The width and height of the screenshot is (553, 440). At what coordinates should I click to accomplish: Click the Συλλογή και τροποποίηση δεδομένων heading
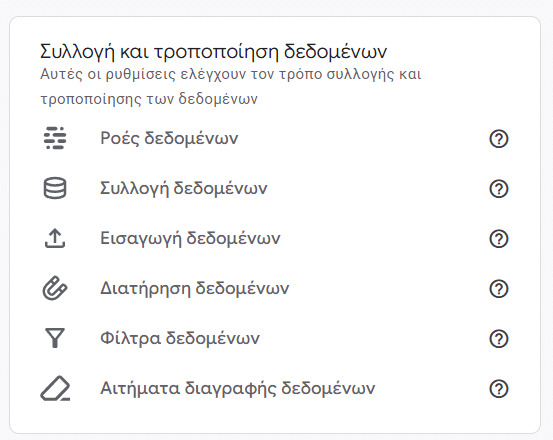coord(213,52)
